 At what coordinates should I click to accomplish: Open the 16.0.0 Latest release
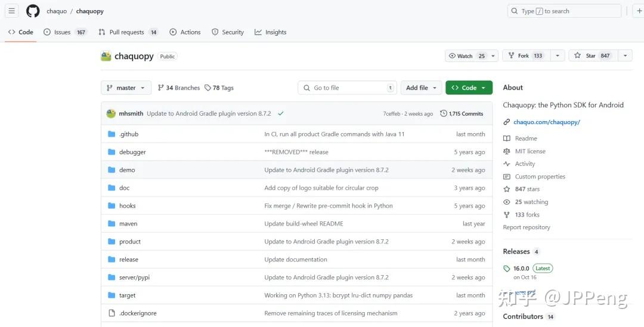point(521,269)
